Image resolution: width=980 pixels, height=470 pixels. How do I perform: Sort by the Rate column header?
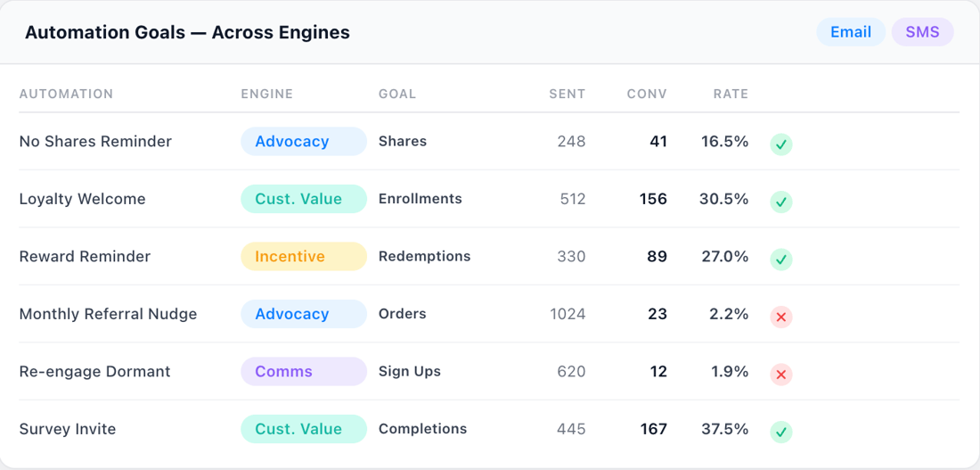731,94
